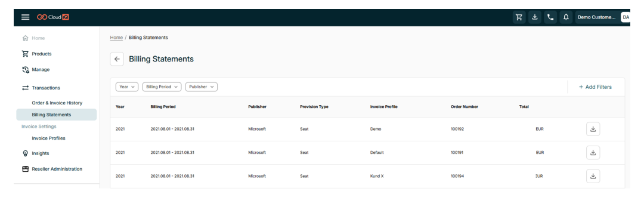Viewport: 644px width, 219px height.
Task: Click the Transactions arrows icon
Action: [25, 88]
